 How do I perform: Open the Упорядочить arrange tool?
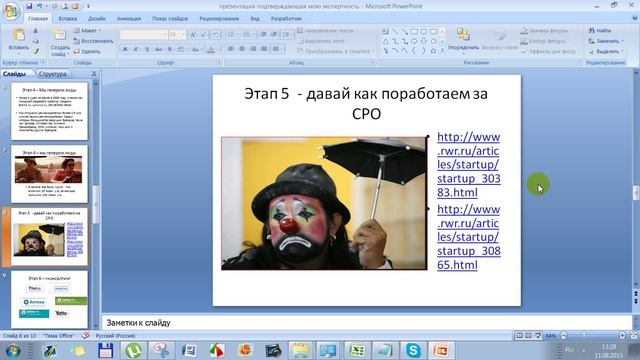tap(463, 40)
